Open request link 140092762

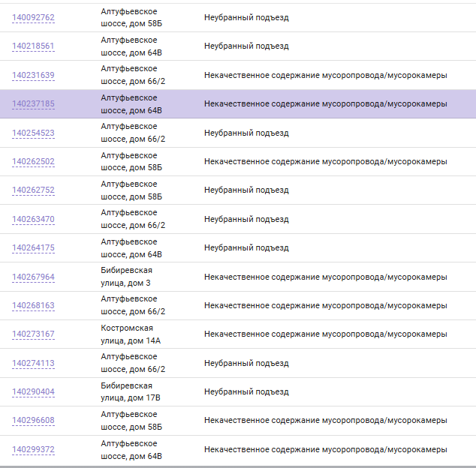point(33,17)
